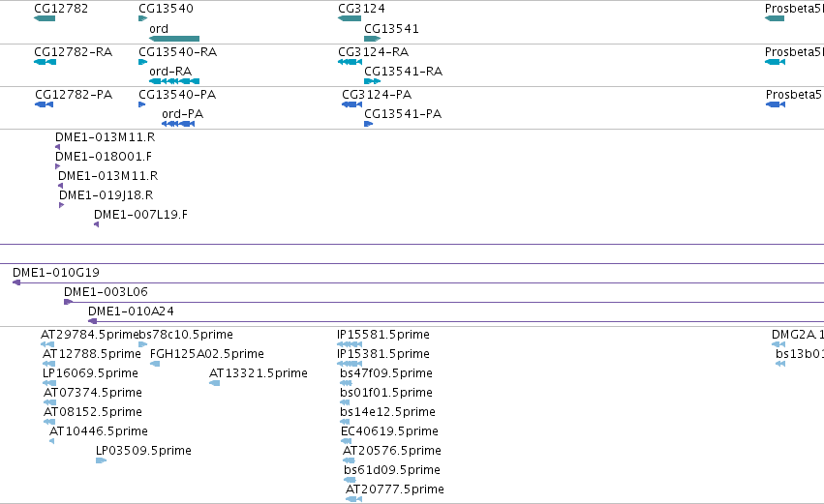Select the ord gene glyph
824x504 pixels.
click(174, 39)
